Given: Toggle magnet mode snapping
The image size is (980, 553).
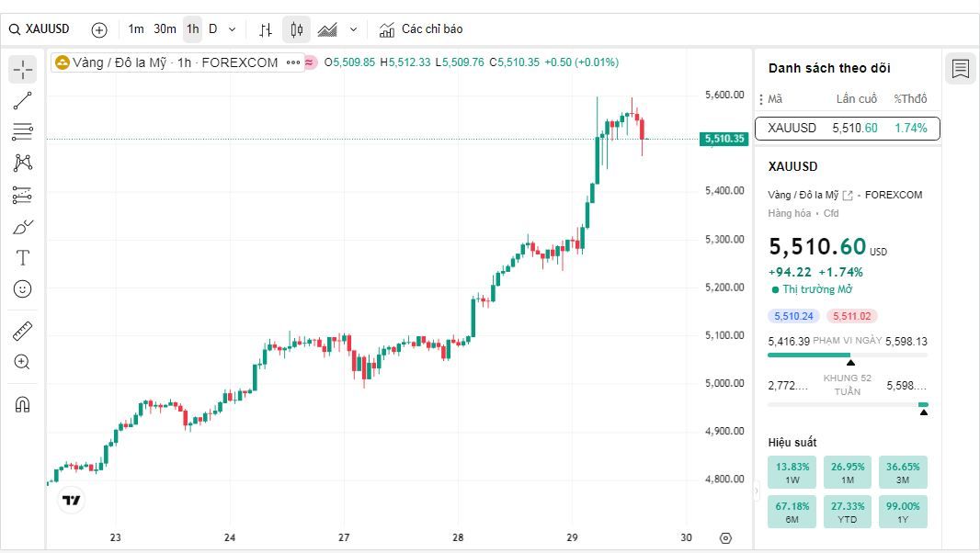Looking at the screenshot, I should pyautogui.click(x=22, y=405).
